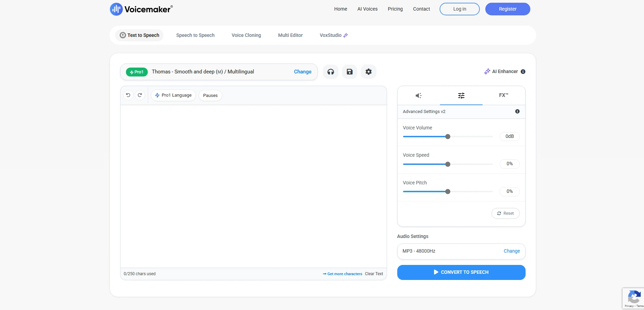Click the Voicemaker logo
Screen dimensions: 644x310
coord(141,9)
